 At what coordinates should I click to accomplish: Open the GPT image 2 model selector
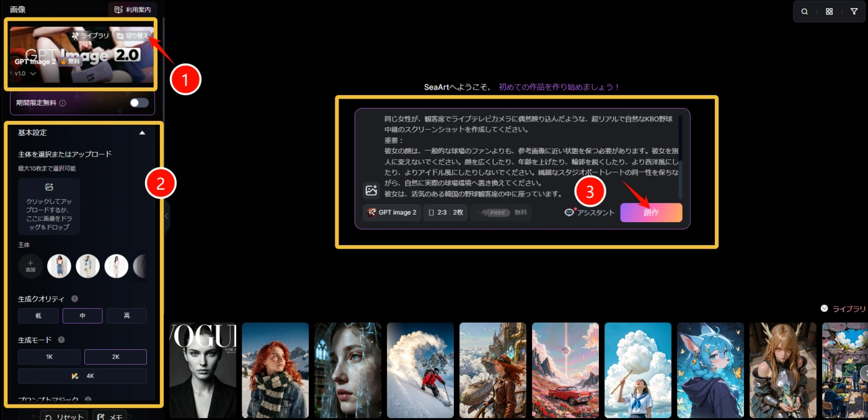point(392,212)
